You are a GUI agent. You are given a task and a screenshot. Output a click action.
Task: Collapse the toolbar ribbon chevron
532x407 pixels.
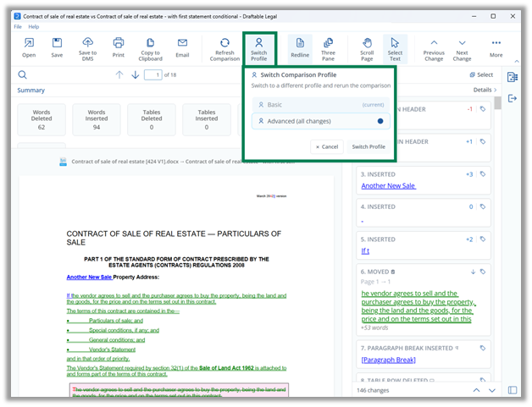pyautogui.click(x=517, y=61)
